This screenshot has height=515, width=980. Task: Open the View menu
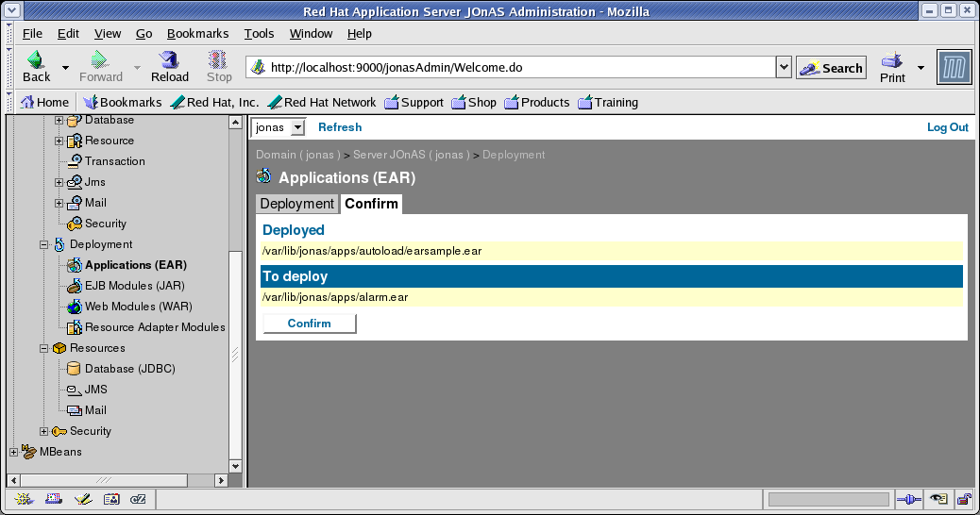click(108, 34)
